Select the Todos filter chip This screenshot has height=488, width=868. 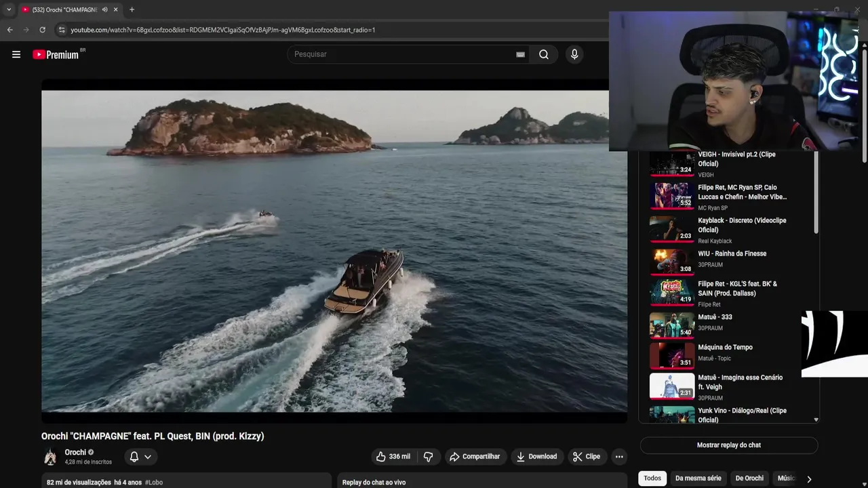tap(652, 479)
